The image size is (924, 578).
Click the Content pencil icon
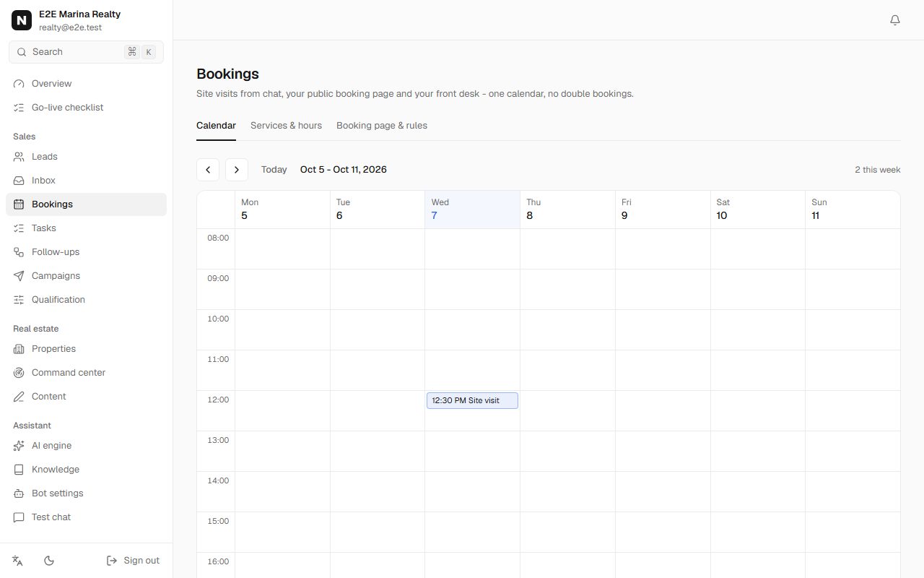(19, 397)
